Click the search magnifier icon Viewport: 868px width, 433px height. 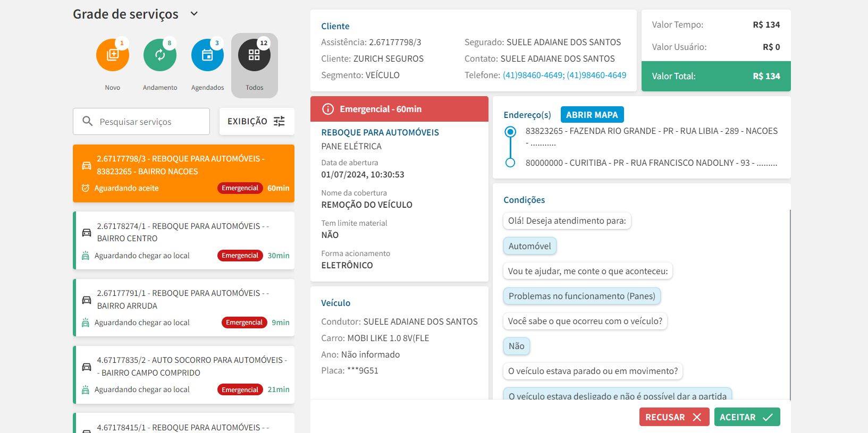pyautogui.click(x=88, y=122)
